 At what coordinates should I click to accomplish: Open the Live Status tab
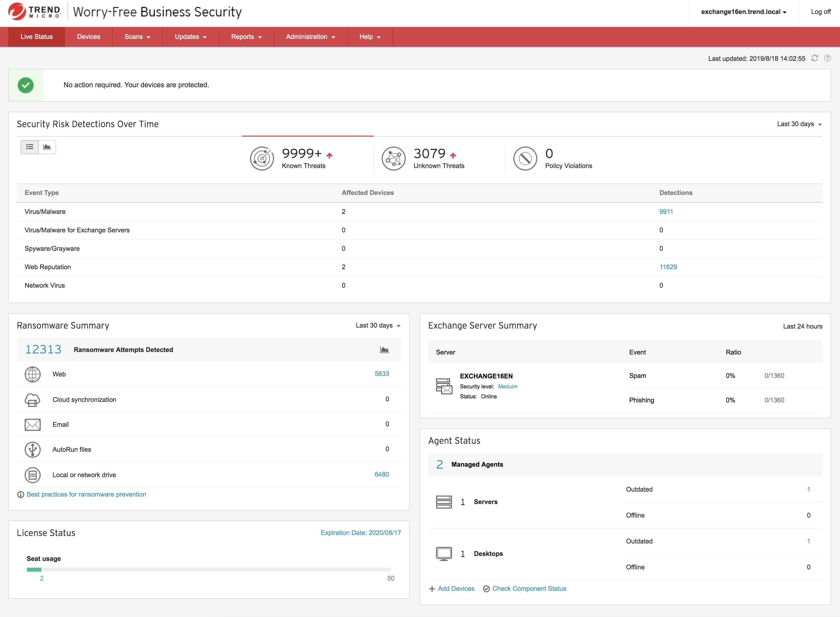tap(37, 37)
